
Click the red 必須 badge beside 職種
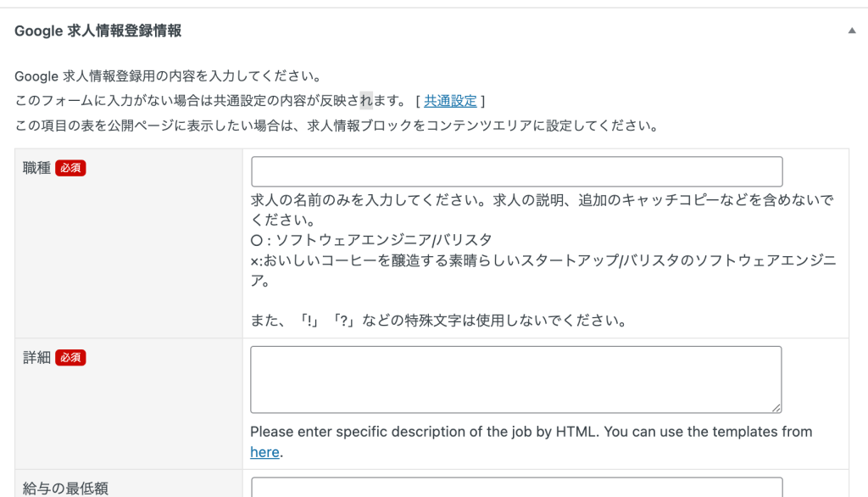click(x=70, y=168)
